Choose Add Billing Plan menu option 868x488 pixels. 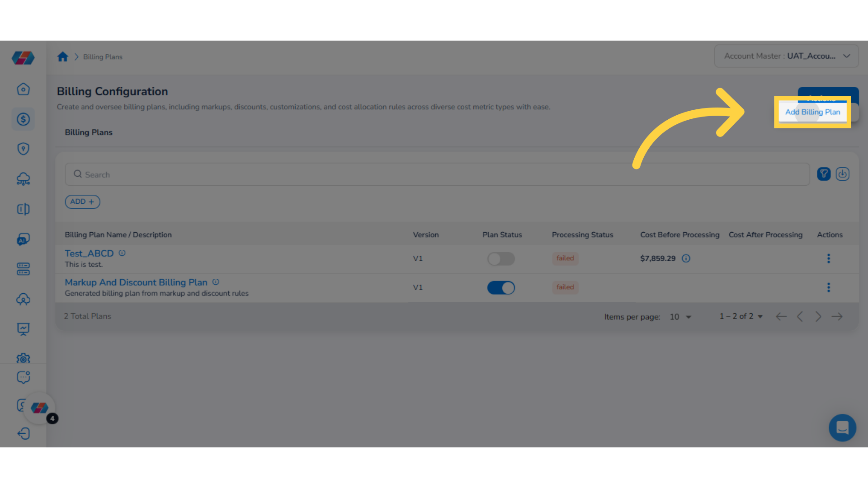812,112
